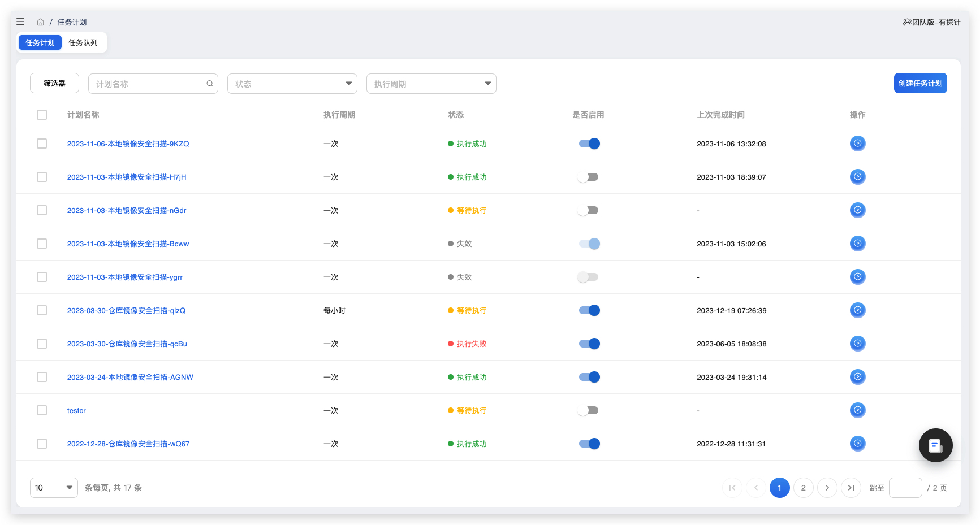
Task: Click timestamp 2023-12-19 07:26:39
Action: pos(732,310)
